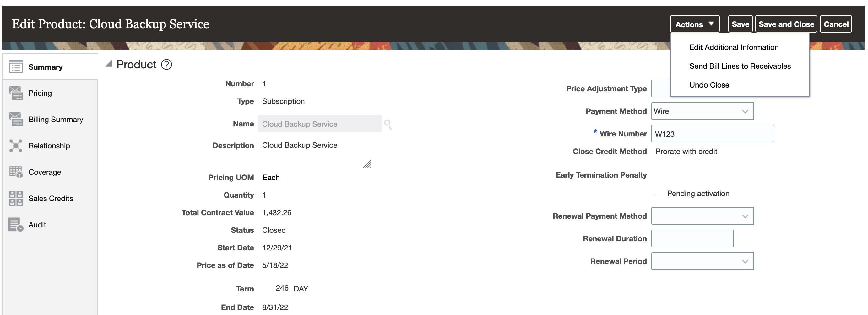This screenshot has width=868, height=315.
Task: Click the Audit icon in sidebar
Action: coord(16,225)
